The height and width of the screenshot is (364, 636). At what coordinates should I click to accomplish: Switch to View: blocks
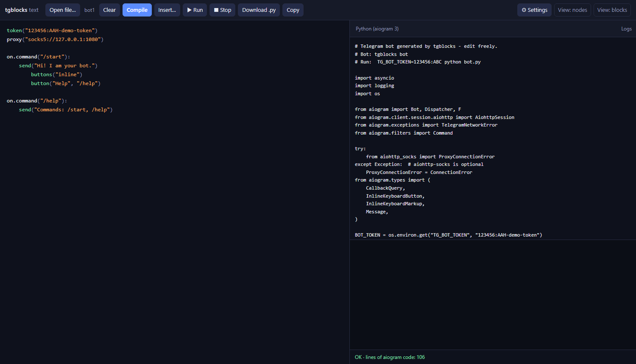pos(612,10)
